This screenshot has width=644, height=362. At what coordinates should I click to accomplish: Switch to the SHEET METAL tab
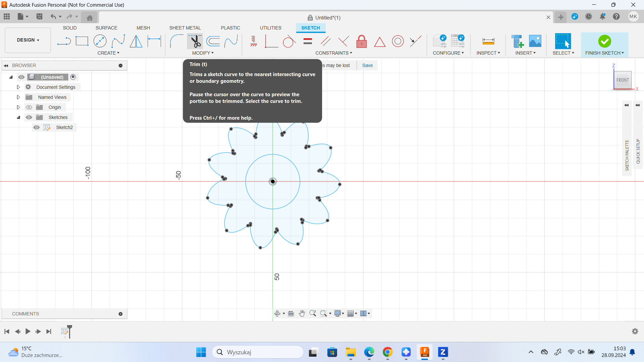pos(185,28)
